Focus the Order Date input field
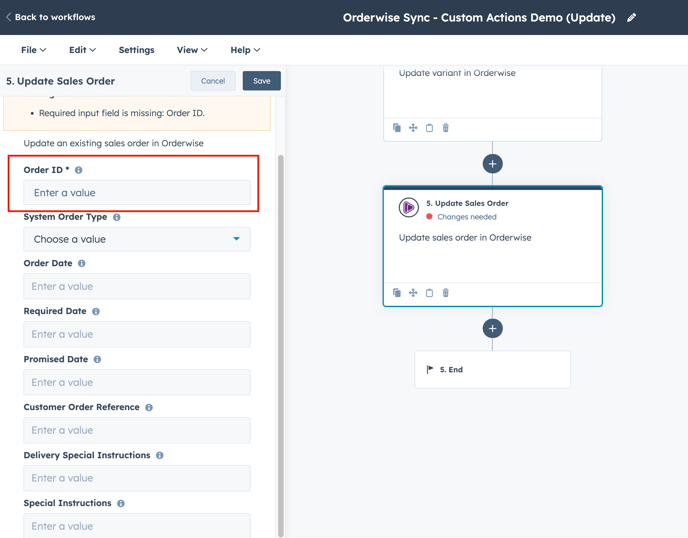This screenshot has height=538, width=688. pos(137,286)
